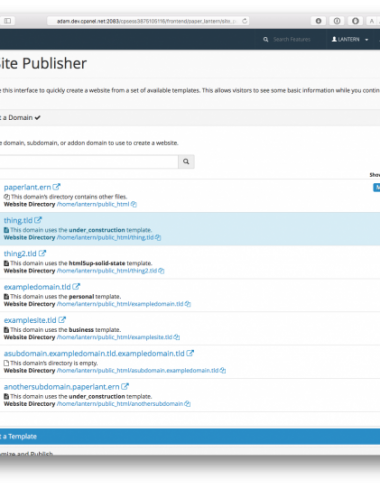Select the thing2.tld domain

point(20,254)
